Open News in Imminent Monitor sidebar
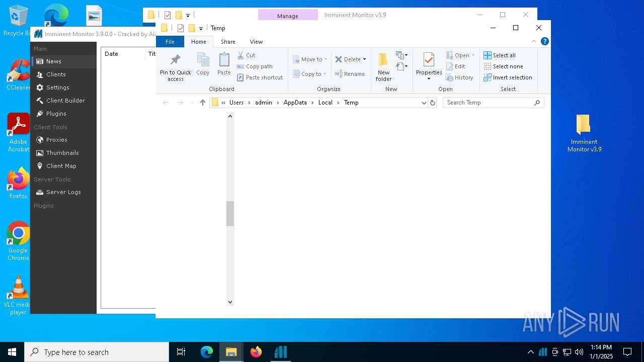Image resolution: width=644 pixels, height=362 pixels. tap(63, 61)
